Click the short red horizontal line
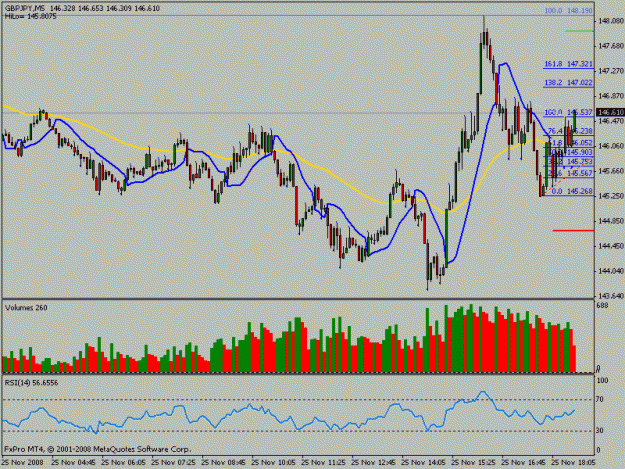The width and height of the screenshot is (625, 469). click(x=573, y=230)
